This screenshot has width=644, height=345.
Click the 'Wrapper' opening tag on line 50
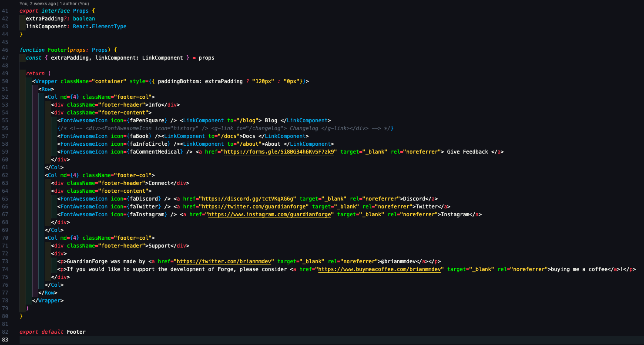(46, 81)
